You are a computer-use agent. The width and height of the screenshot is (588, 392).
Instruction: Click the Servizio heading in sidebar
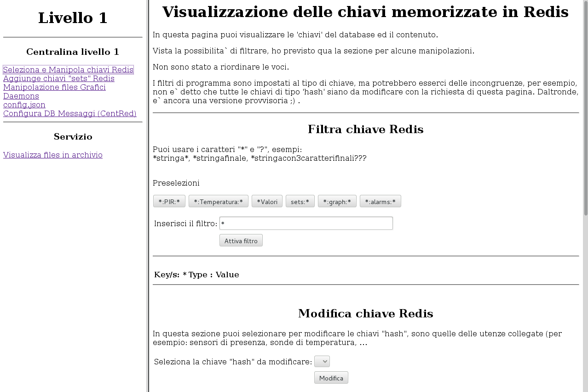pos(73,137)
